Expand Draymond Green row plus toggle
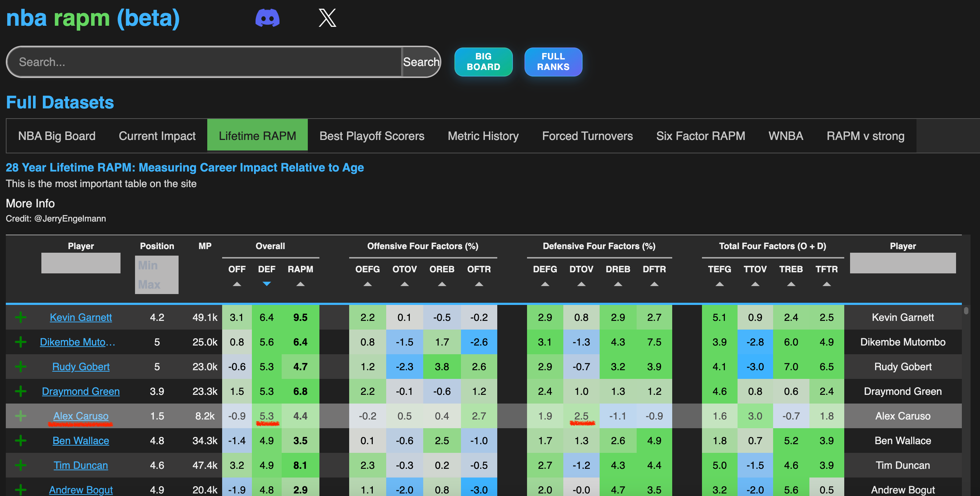This screenshot has height=496, width=980. click(x=21, y=391)
